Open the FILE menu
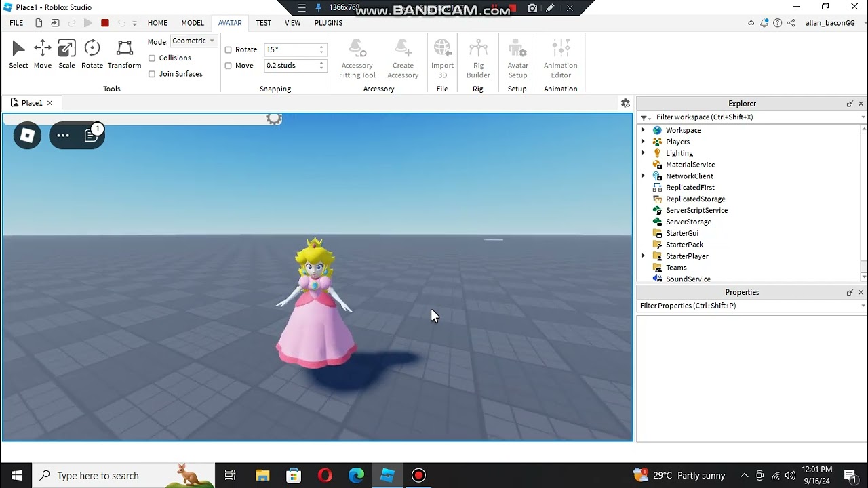 16,23
